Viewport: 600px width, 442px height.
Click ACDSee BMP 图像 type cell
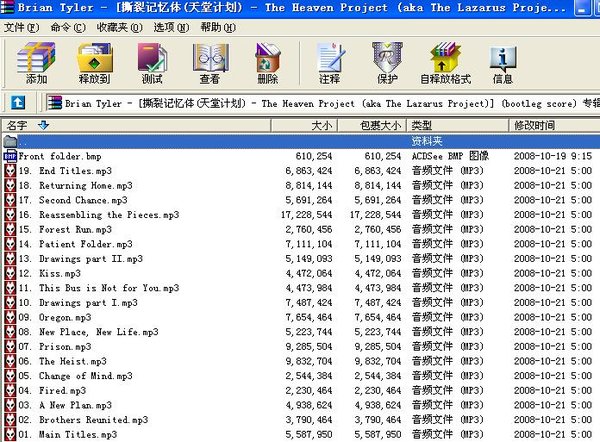point(450,156)
